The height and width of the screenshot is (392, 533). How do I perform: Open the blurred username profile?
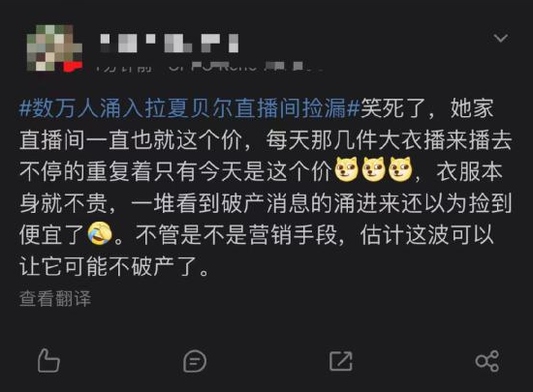point(169,44)
